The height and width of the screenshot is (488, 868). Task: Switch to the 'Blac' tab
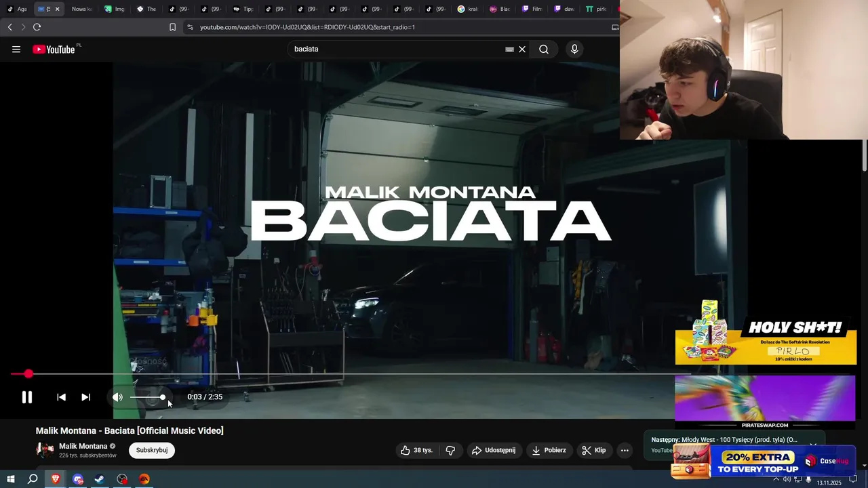pos(500,9)
